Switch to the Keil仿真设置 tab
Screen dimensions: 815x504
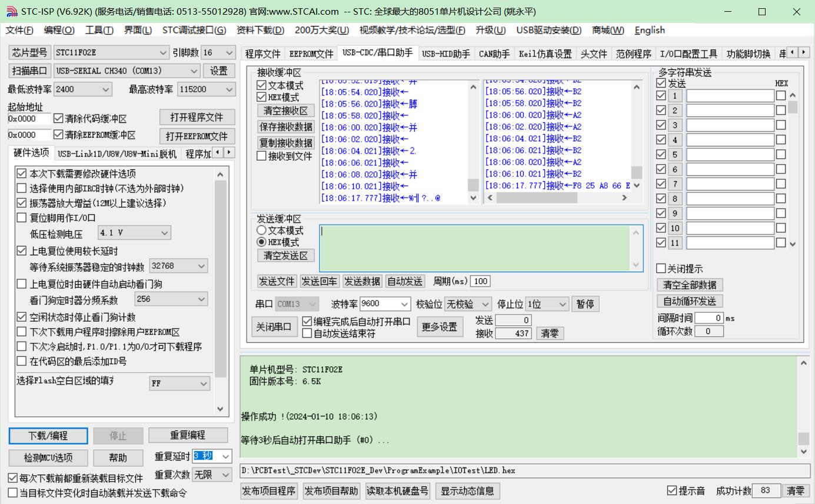545,54
